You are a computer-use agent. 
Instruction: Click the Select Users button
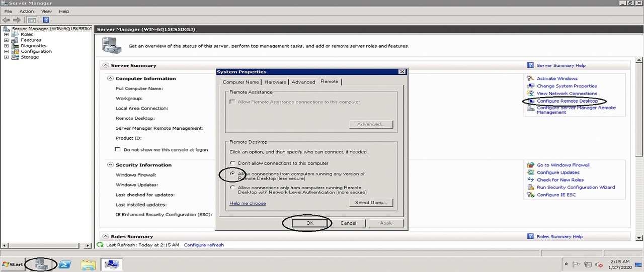(x=371, y=203)
